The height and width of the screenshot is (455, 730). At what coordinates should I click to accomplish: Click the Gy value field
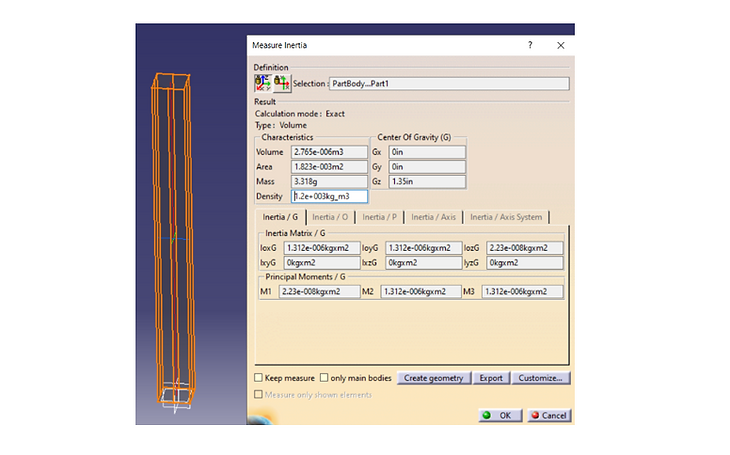coord(427,167)
